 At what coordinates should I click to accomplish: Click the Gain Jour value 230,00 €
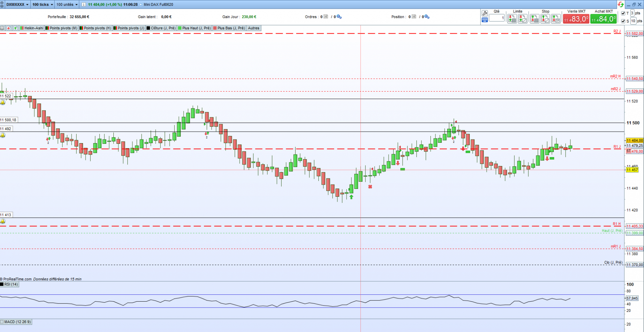coord(249,17)
